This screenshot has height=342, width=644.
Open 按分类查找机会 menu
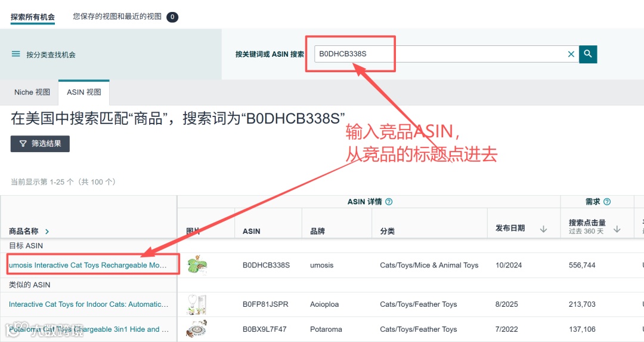coord(51,55)
